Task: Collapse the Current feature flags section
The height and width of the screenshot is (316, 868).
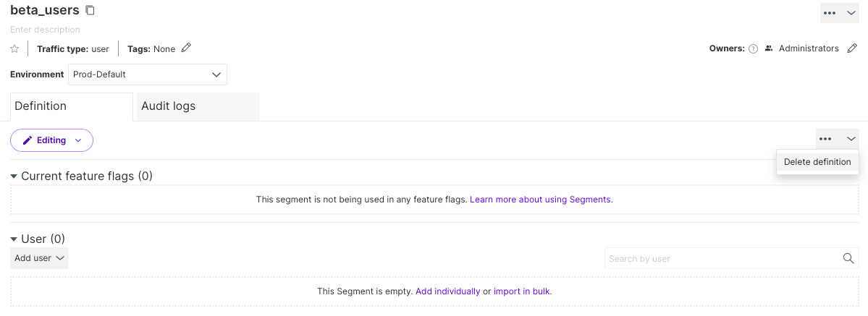Action: pyautogui.click(x=14, y=176)
